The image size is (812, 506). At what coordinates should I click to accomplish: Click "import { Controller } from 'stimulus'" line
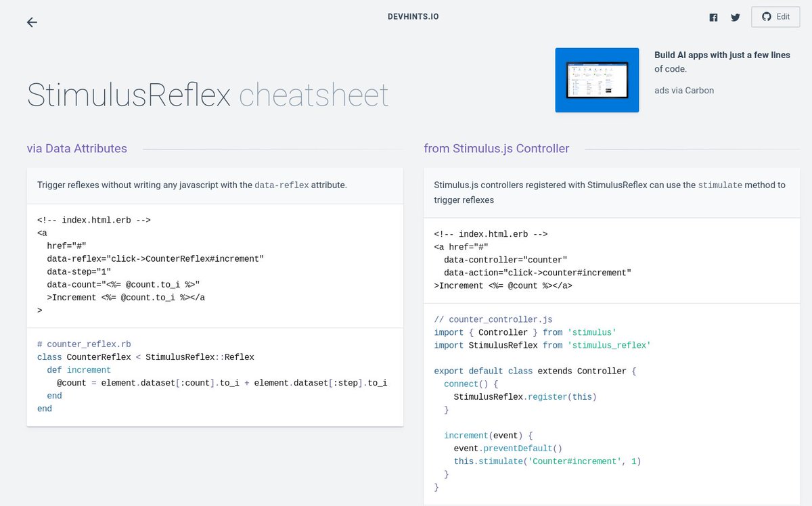pos(525,332)
